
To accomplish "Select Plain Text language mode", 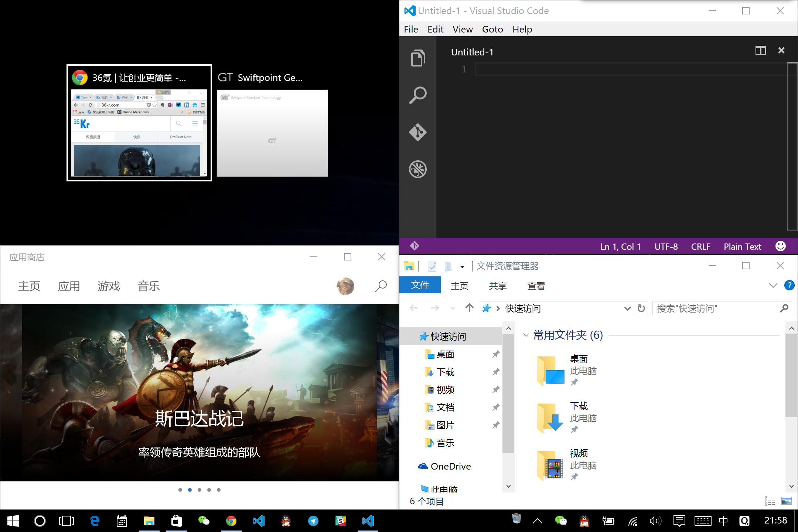I will tap(742, 246).
